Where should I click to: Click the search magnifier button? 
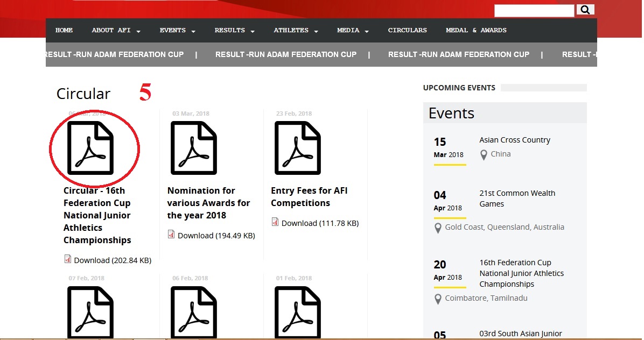(x=585, y=10)
